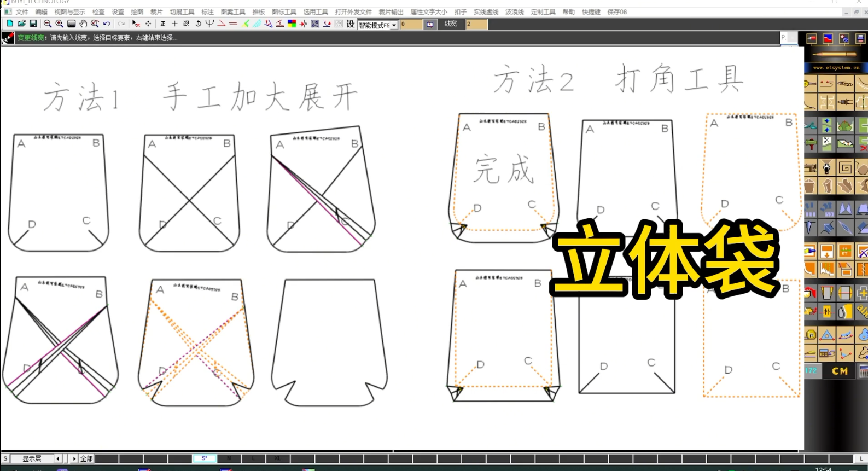Click the 全部 button in bottom bar
The image size is (868, 471).
point(86,458)
